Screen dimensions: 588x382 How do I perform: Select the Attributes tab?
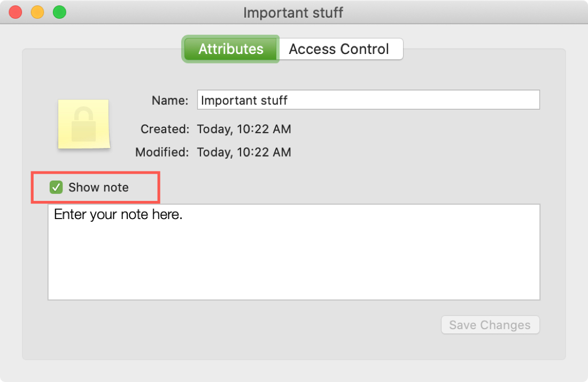point(230,49)
